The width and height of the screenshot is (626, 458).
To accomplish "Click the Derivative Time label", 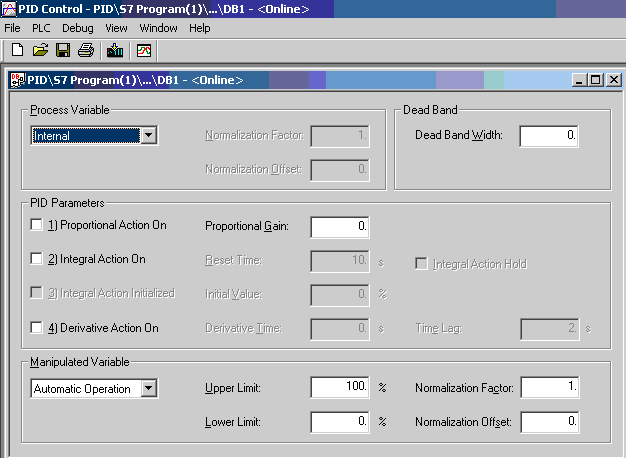I will pos(244,328).
